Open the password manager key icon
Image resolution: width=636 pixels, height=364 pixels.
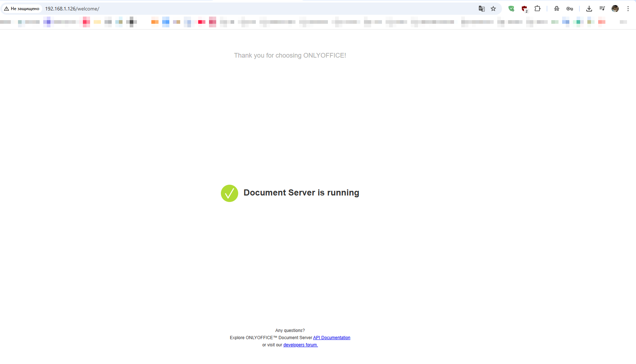[x=570, y=9]
